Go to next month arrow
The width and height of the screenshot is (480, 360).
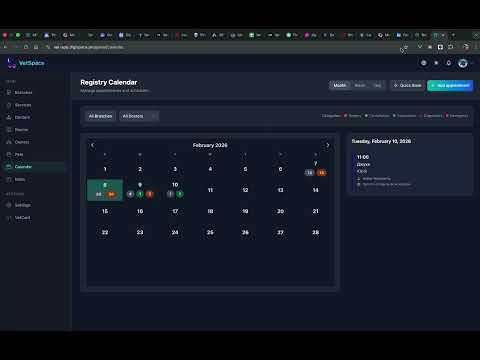click(328, 145)
